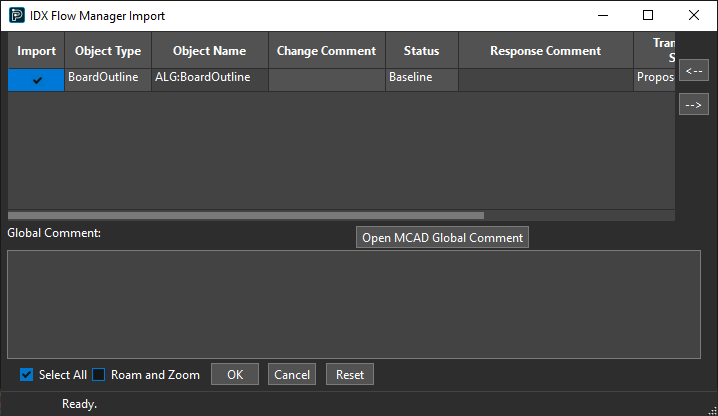Close the IDX Flow Manager Import window
This screenshot has height=416, width=718.
click(x=694, y=15)
